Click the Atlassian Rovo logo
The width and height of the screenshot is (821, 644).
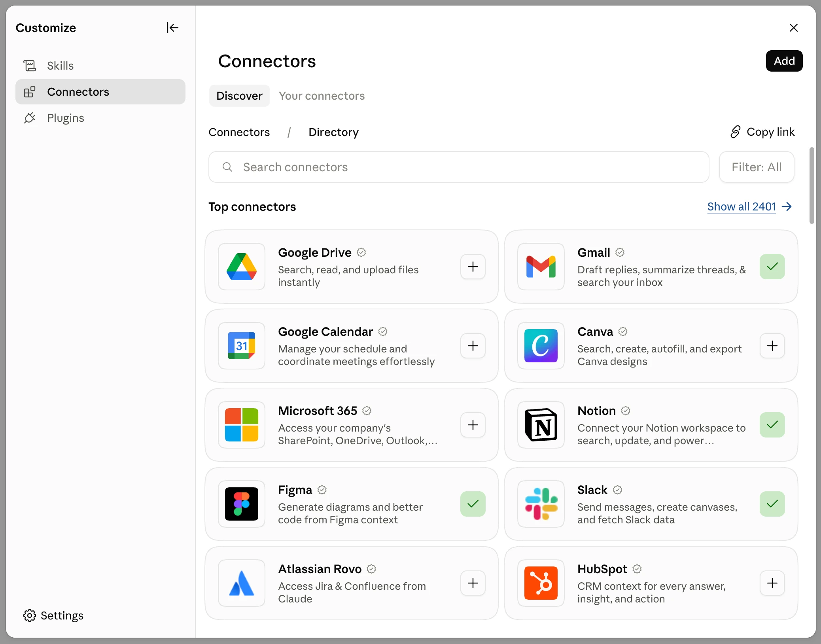241,583
